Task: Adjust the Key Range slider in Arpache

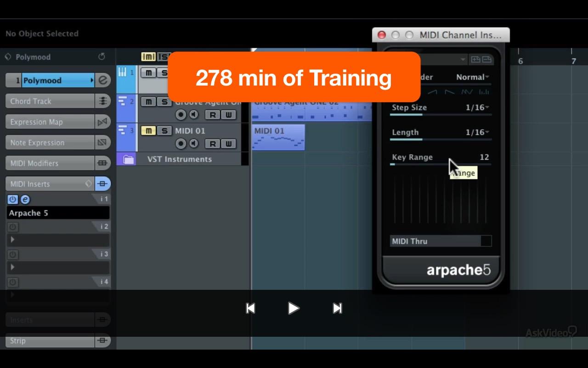Action: click(x=441, y=164)
